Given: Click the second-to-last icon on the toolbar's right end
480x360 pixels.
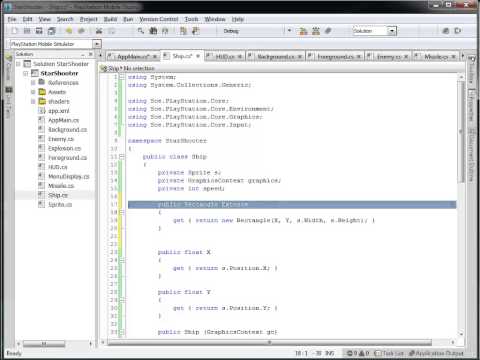Looking at the screenshot, I should [x=446, y=31].
